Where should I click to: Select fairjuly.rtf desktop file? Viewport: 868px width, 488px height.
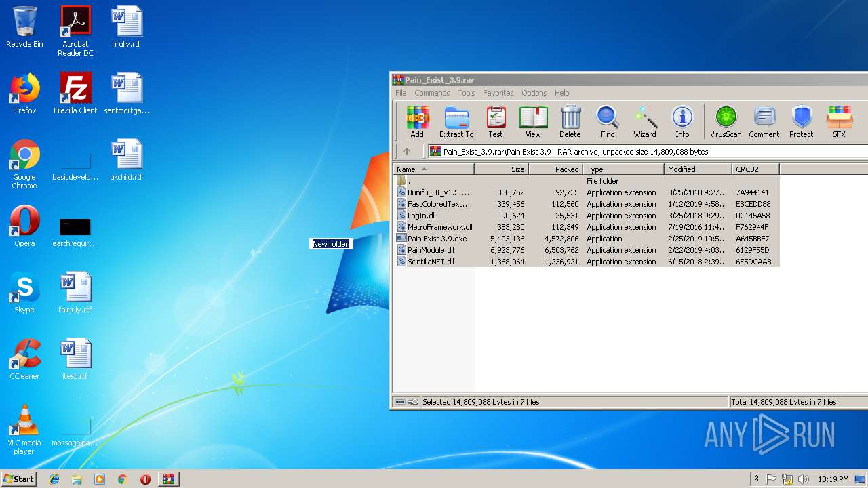click(x=75, y=293)
